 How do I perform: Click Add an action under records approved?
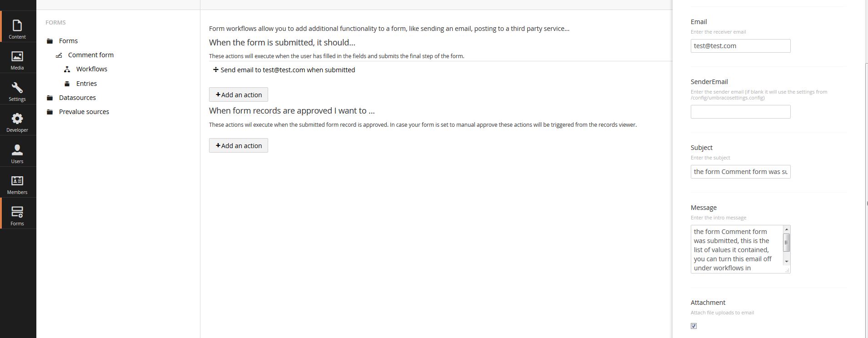point(239,145)
